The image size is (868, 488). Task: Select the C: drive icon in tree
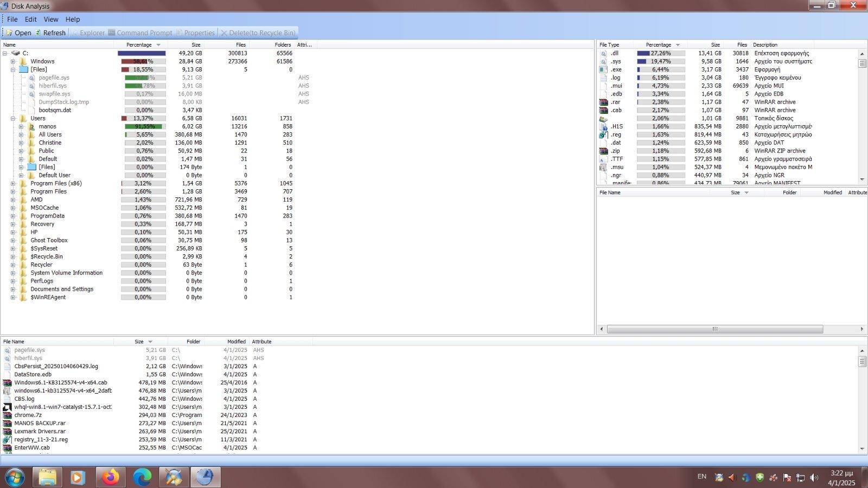(16, 53)
